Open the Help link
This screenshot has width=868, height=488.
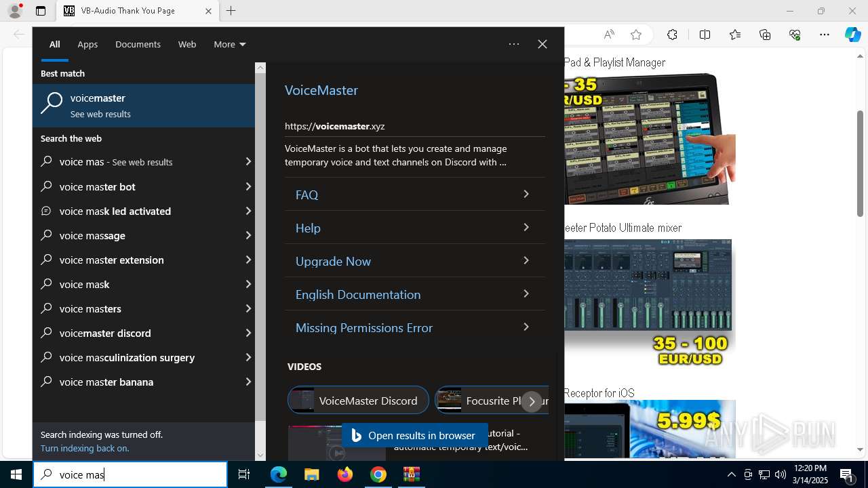click(414, 228)
